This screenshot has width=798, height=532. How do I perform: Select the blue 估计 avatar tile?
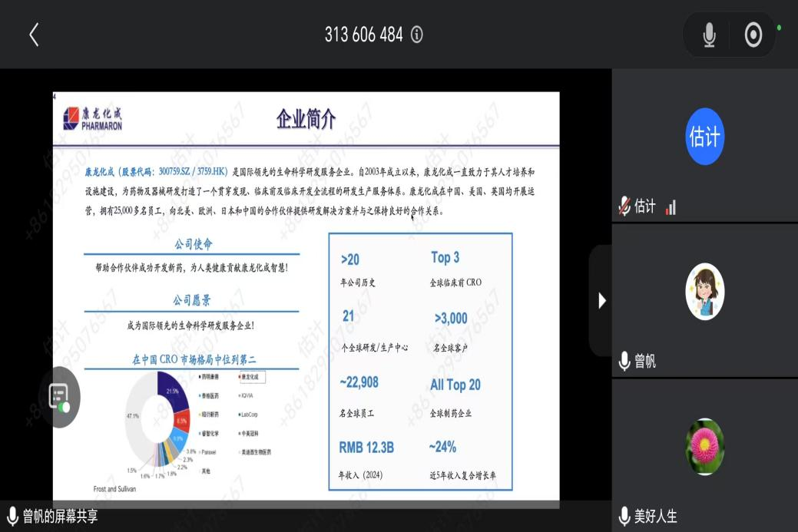704,137
